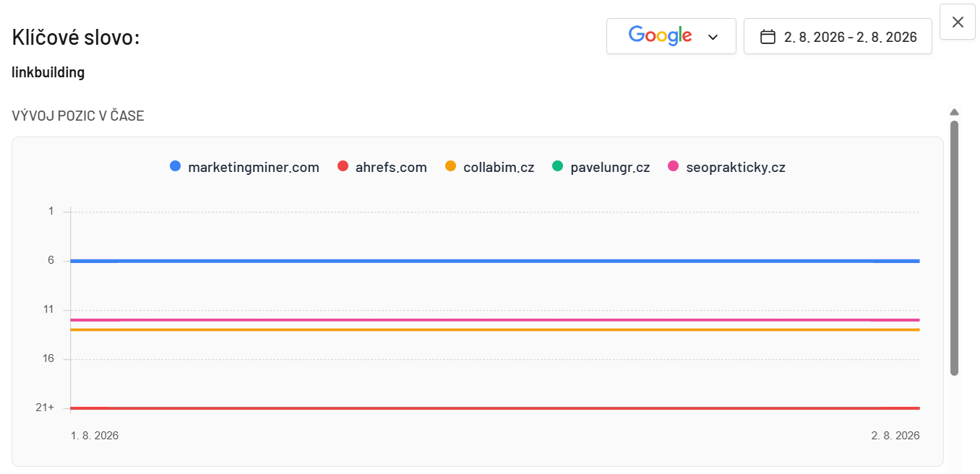Click the scrollbar up arrow
The height and width of the screenshot is (474, 980).
954,112
